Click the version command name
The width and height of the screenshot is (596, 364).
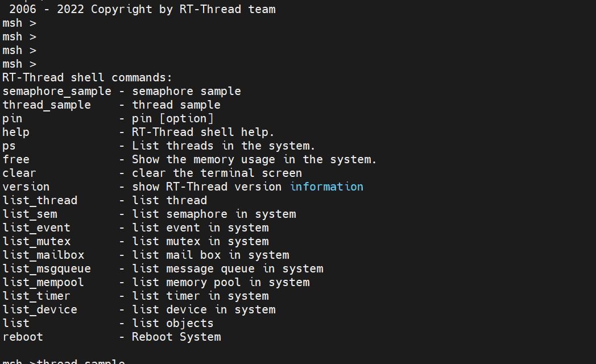[x=26, y=187]
